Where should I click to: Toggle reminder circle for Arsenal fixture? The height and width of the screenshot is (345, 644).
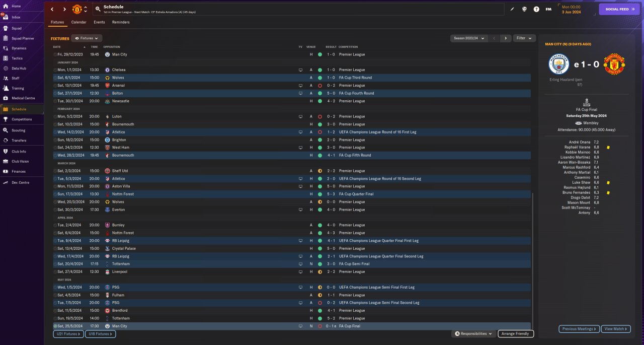point(55,86)
